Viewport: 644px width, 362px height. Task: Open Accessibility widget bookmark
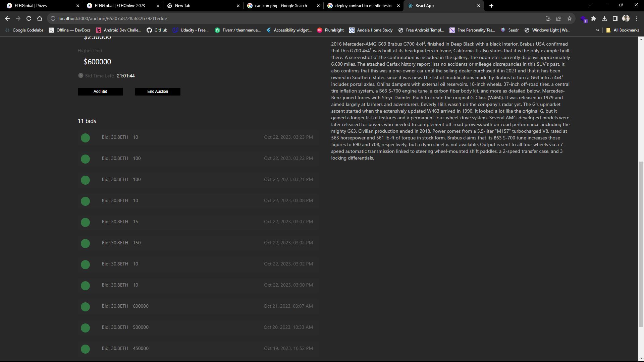(289, 30)
